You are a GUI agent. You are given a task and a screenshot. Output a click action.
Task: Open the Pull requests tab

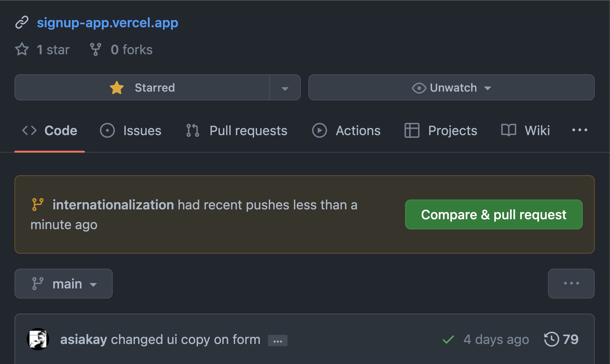tap(237, 131)
